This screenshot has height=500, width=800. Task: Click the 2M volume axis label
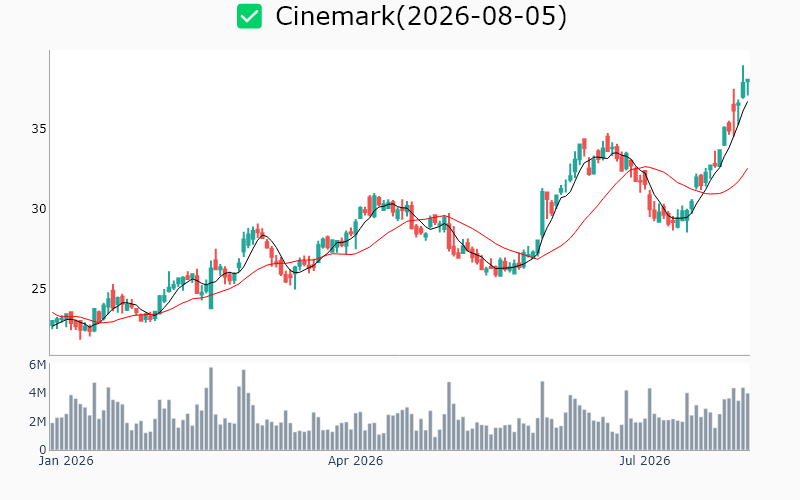[x=37, y=421]
